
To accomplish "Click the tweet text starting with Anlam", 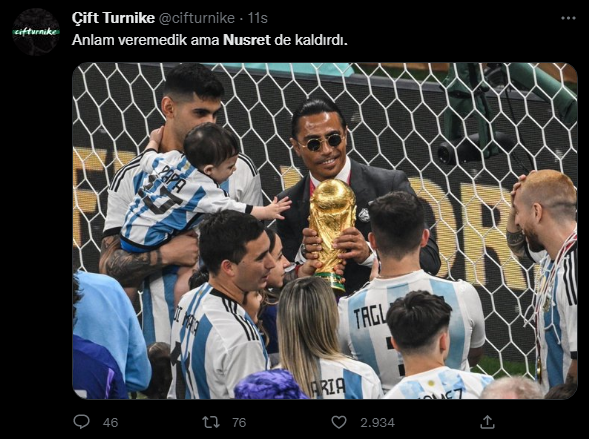I will tap(210, 40).
